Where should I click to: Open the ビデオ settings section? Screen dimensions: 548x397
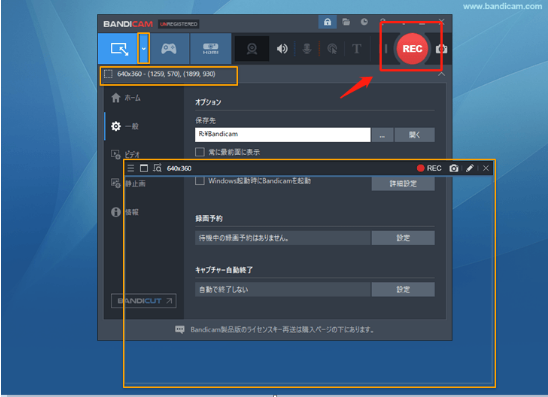tap(125, 154)
